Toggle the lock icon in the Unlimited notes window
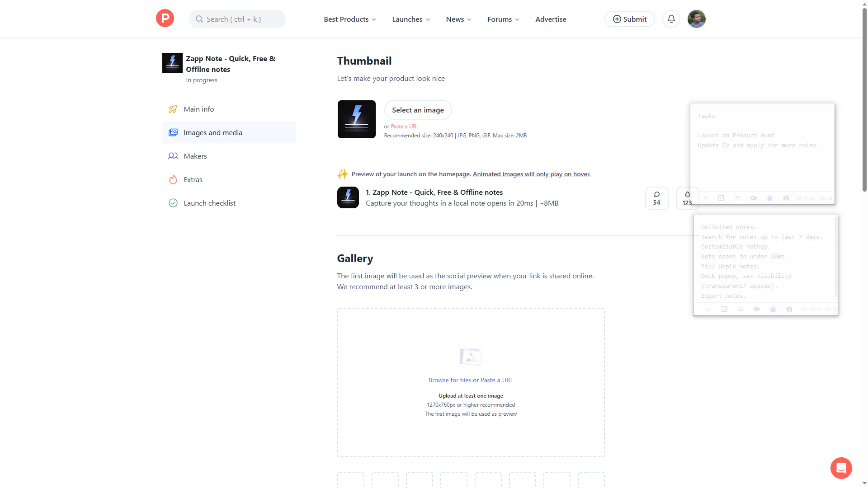868x488 pixels. click(x=773, y=310)
